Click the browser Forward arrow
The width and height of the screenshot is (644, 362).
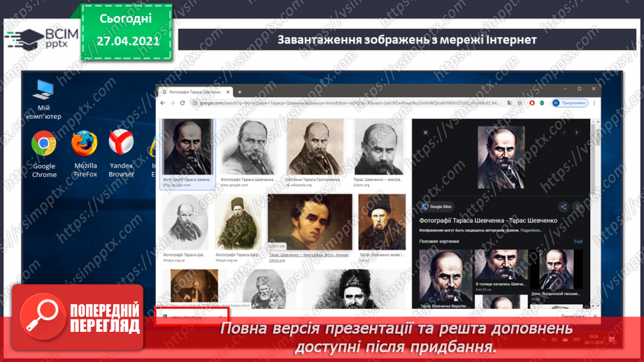click(173, 103)
